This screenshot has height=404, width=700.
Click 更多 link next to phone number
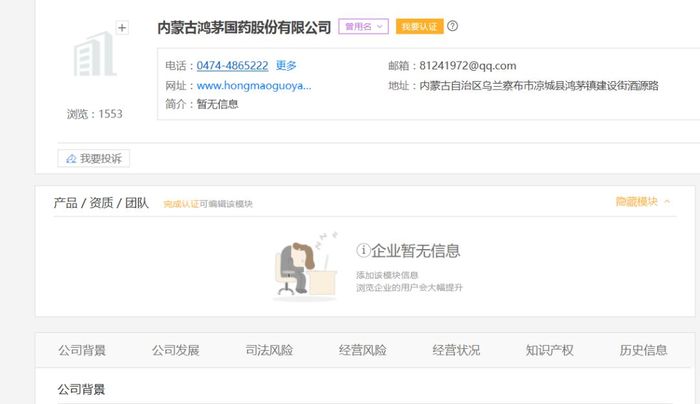click(286, 66)
